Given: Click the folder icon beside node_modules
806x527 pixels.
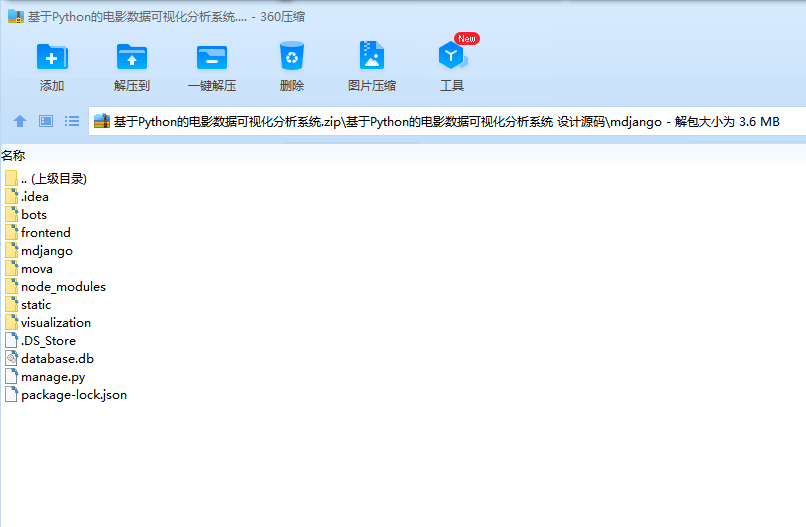Looking at the screenshot, I should tap(11, 286).
